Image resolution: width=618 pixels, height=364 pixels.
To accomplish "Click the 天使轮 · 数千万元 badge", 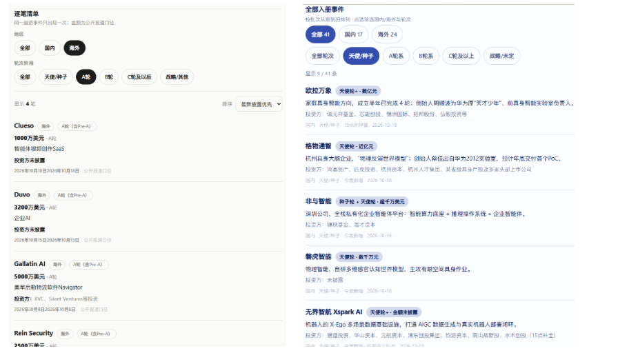I will tap(359, 257).
